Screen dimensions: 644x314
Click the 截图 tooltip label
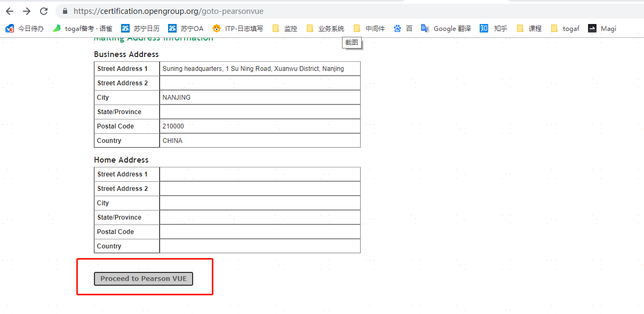click(x=352, y=42)
